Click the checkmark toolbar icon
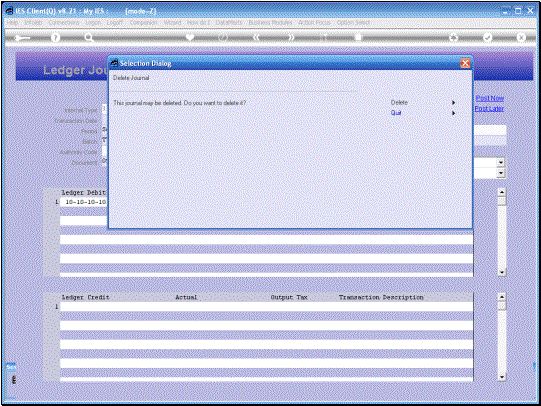The width and height of the screenshot is (541, 406). 487,37
